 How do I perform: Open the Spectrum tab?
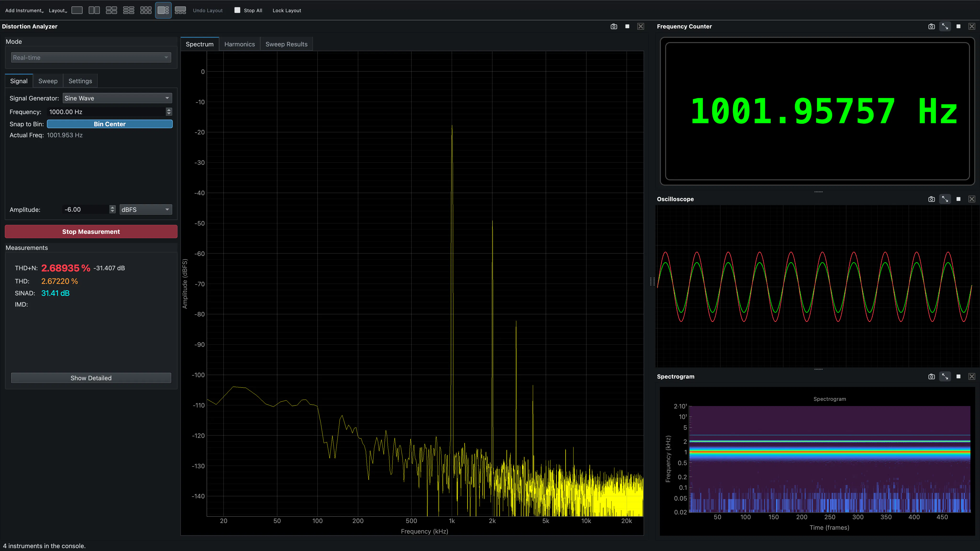click(200, 44)
